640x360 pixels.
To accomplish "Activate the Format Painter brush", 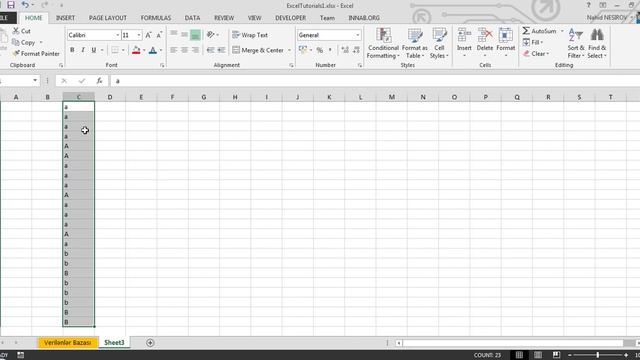I will click(x=36, y=53).
